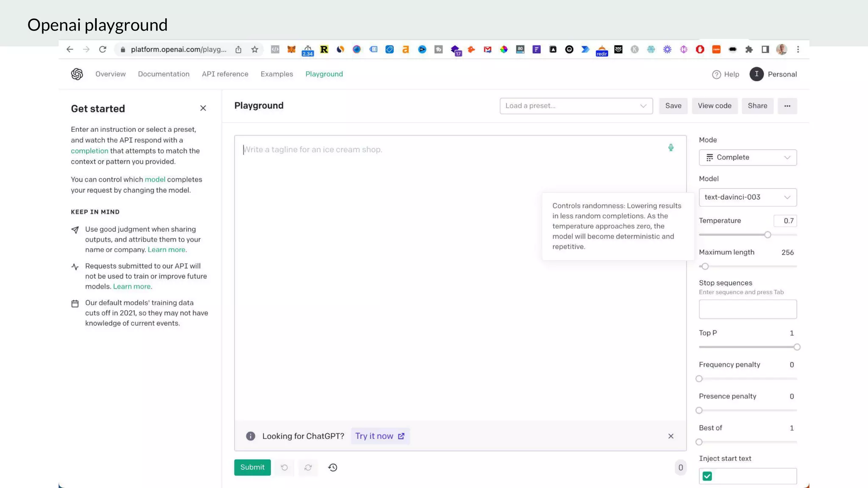This screenshot has width=868, height=488.
Task: Open the 'model' link in Get started
Action: [155, 180]
